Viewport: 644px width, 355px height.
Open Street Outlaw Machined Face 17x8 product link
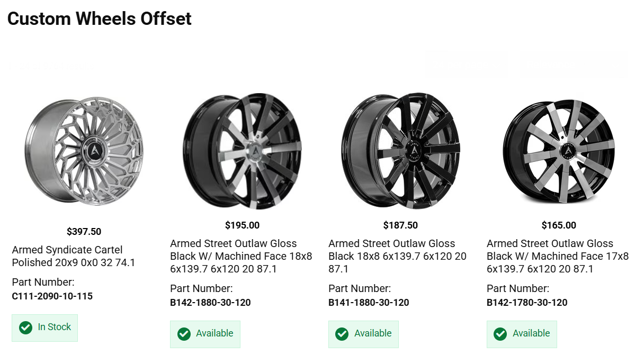558,256
